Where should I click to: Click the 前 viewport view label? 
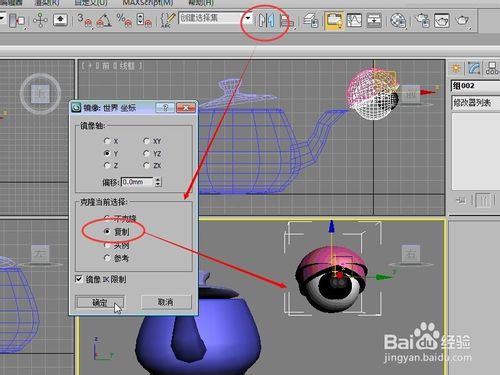tap(106, 66)
